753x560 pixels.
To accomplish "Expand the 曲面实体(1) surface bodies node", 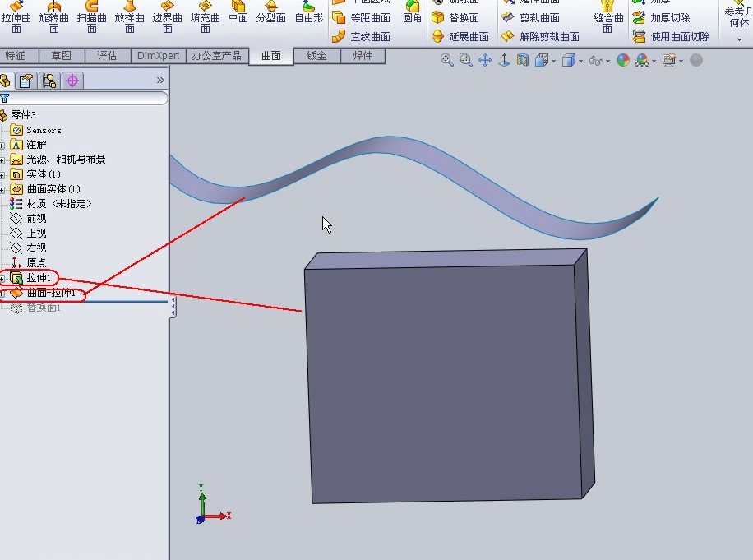I will coord(2,190).
